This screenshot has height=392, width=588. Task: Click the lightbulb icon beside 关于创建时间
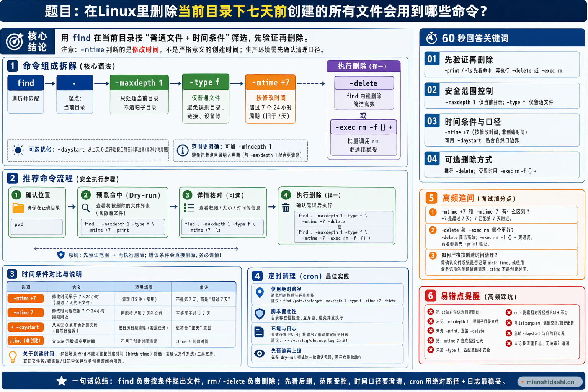click(x=13, y=357)
